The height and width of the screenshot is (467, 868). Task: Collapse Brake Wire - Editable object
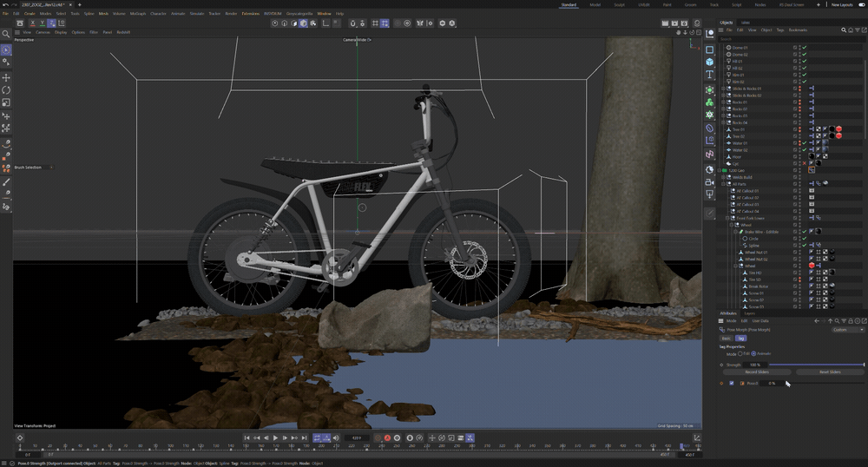(735, 232)
